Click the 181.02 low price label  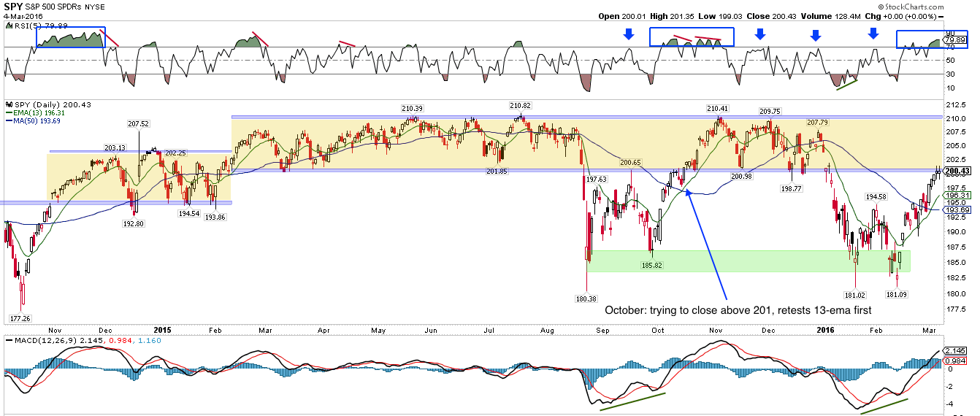(x=854, y=295)
